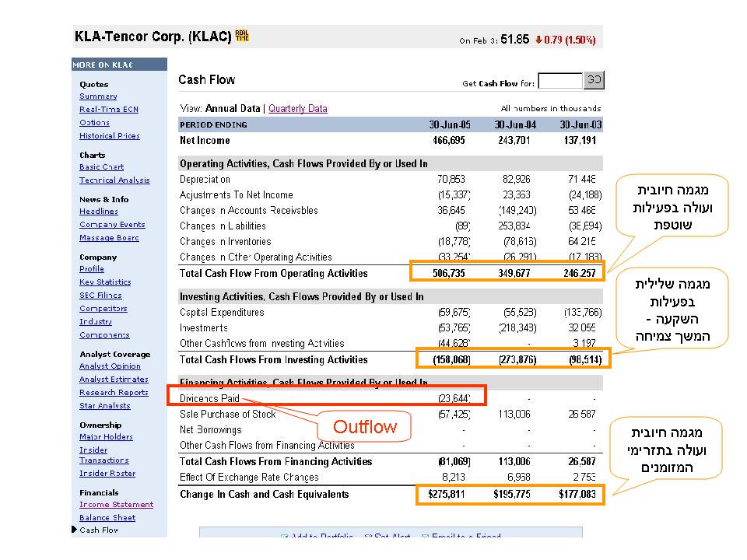Open the company Profile link
The height and width of the screenshot is (560, 747).
point(92,269)
